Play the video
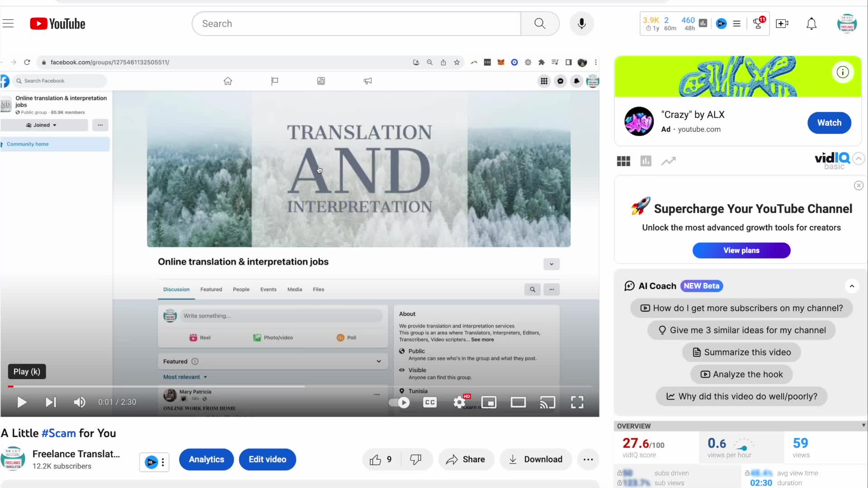 (21, 402)
